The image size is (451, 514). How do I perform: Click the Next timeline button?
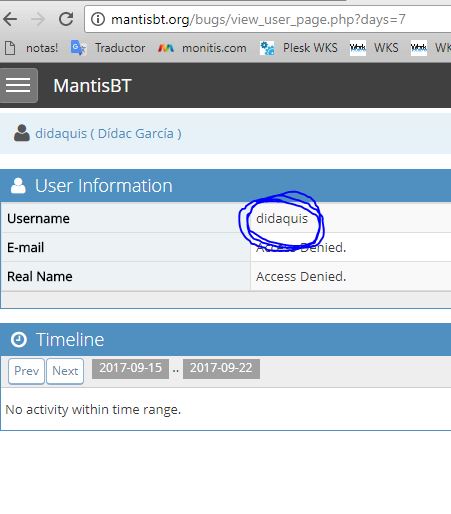tap(65, 371)
